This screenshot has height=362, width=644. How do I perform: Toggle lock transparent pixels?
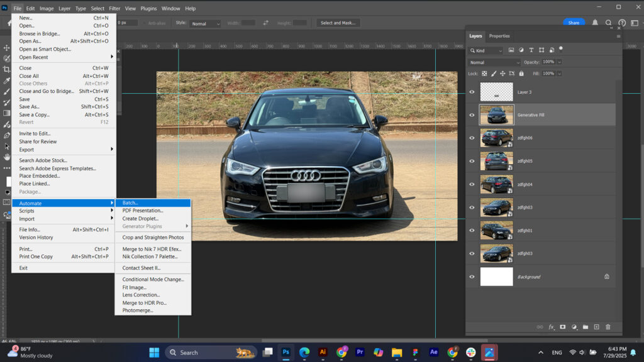click(484, 74)
